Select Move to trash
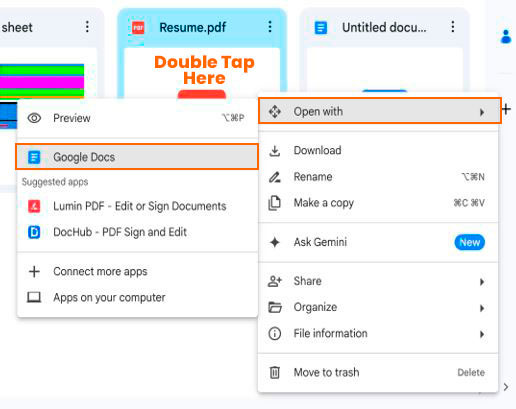The height and width of the screenshot is (409, 516). coord(378,372)
